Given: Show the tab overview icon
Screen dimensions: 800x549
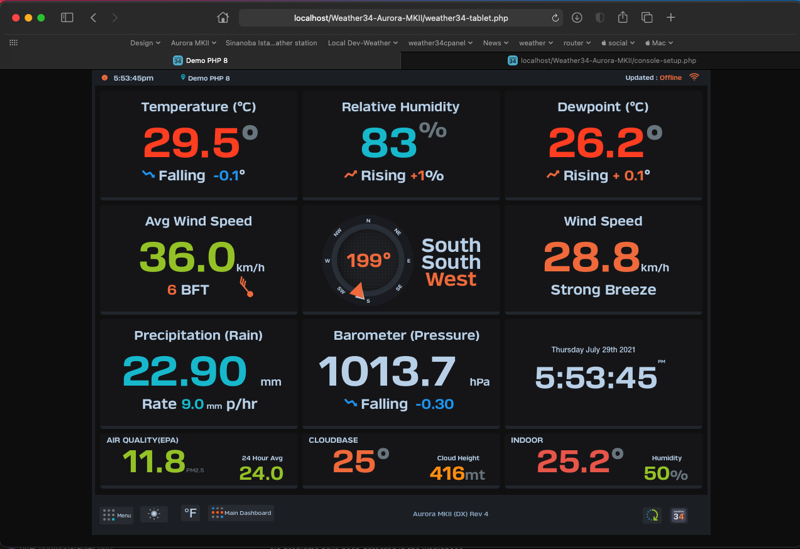Looking at the screenshot, I should point(647,18).
